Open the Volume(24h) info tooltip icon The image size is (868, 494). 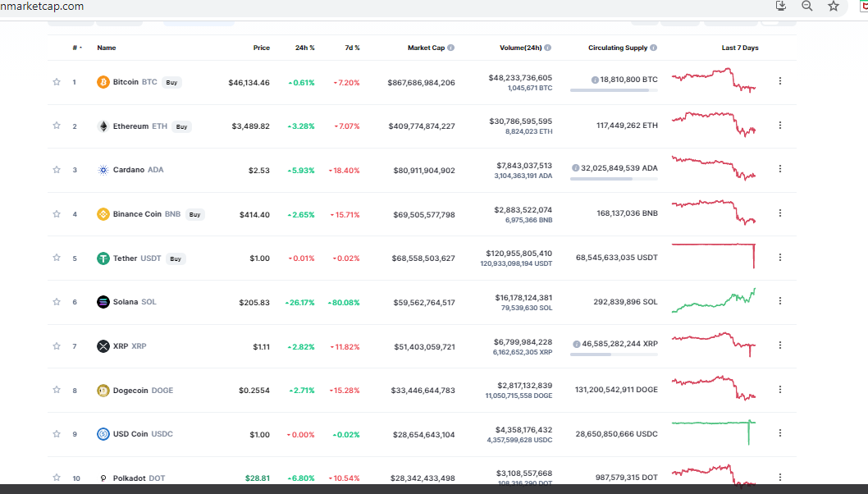point(547,48)
